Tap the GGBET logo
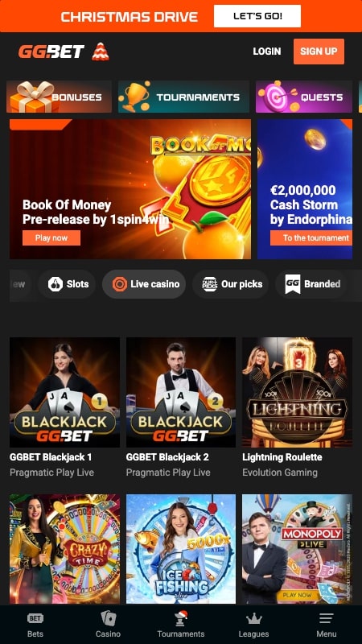 (51, 52)
